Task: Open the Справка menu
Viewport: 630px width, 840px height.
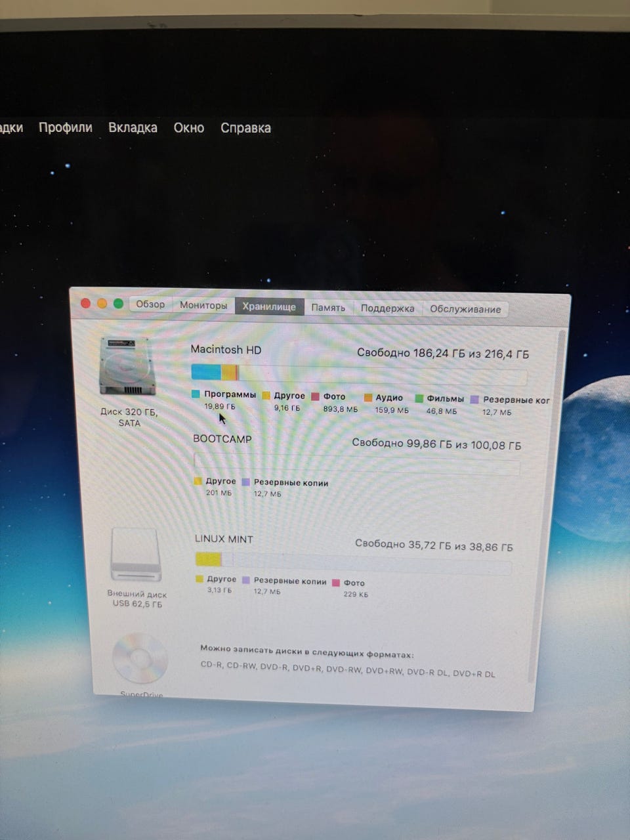Action: (245, 128)
